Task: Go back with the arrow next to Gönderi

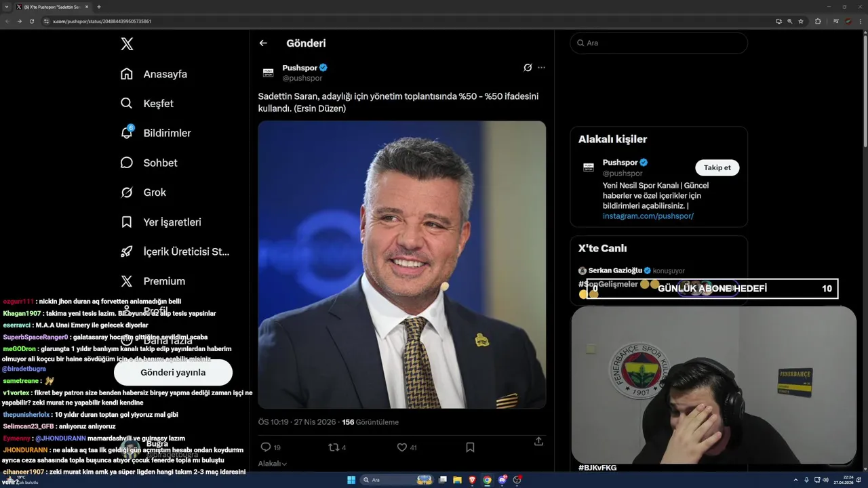Action: click(263, 43)
